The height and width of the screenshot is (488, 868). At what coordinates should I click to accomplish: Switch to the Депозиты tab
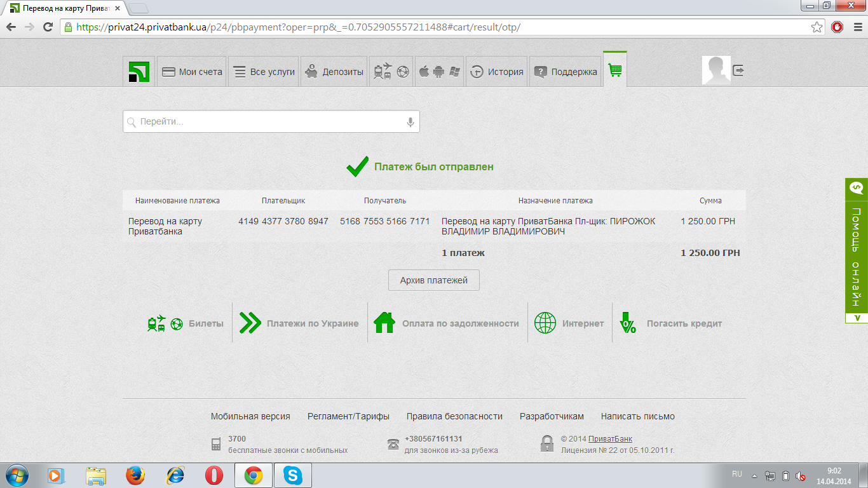tap(334, 71)
